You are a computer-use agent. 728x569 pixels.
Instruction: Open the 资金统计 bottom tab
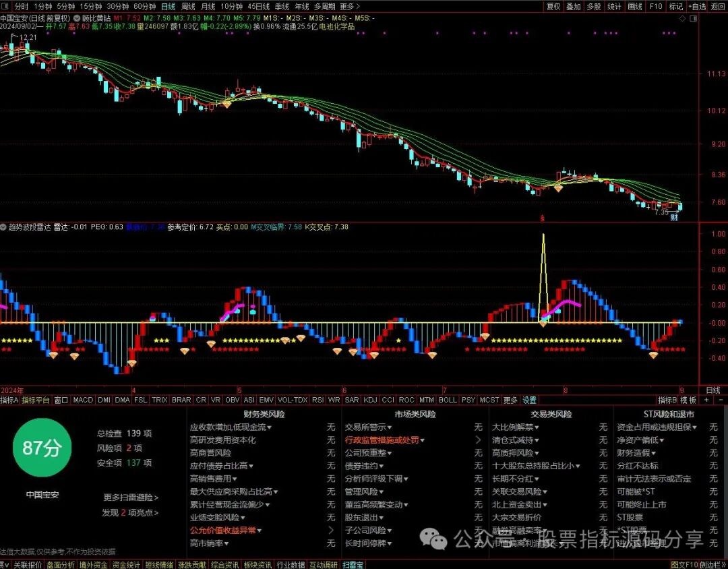click(x=126, y=565)
